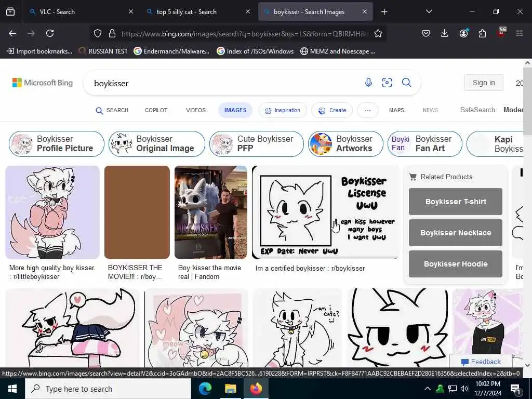The width and height of the screenshot is (532, 399).
Task: Open the Windows Start button
Action: tap(12, 389)
